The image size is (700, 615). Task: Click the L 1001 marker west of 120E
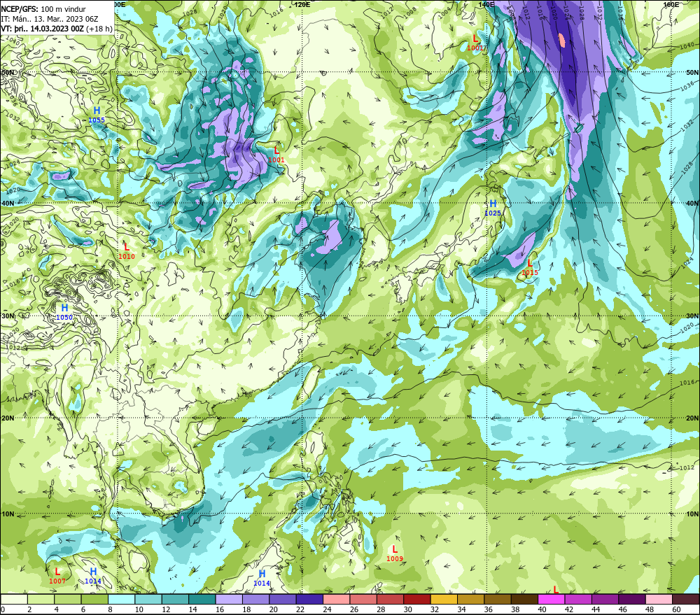[276, 155]
